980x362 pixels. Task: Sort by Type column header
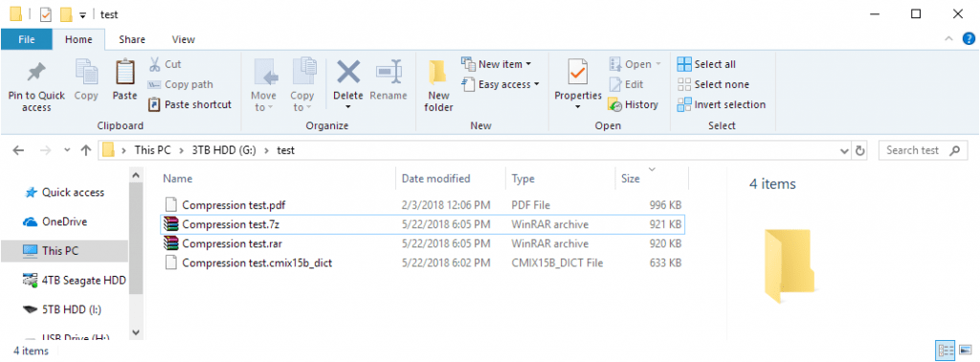click(523, 179)
